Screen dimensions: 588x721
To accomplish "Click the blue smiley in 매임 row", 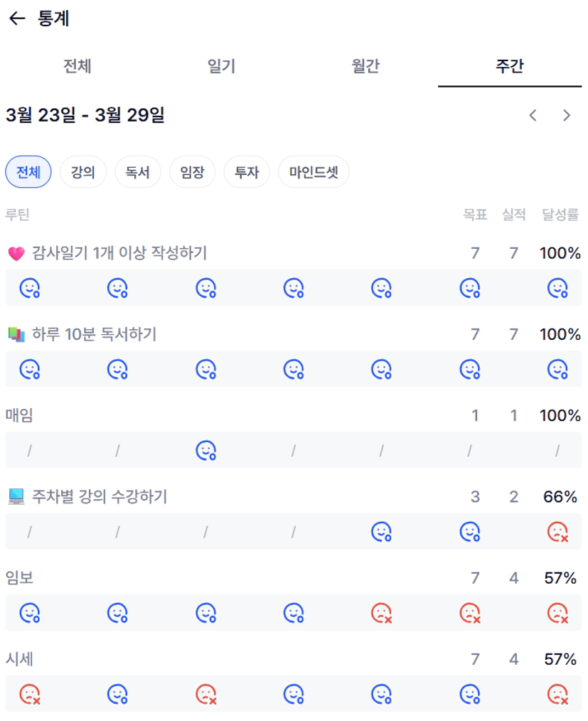I will (205, 450).
